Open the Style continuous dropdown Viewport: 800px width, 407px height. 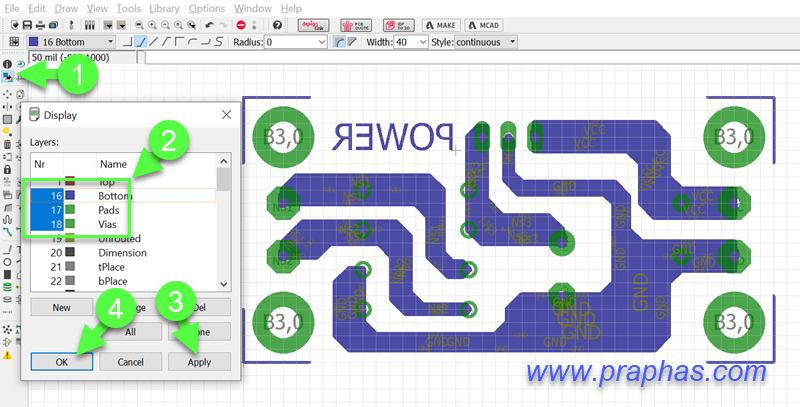[x=486, y=42]
